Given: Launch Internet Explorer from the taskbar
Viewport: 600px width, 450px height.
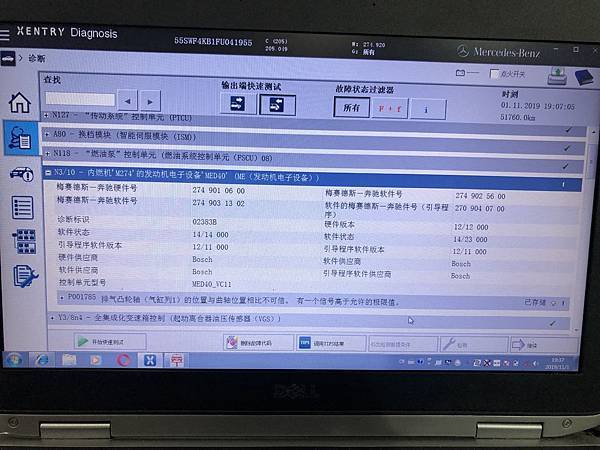Looking at the screenshot, I should coord(41,360).
